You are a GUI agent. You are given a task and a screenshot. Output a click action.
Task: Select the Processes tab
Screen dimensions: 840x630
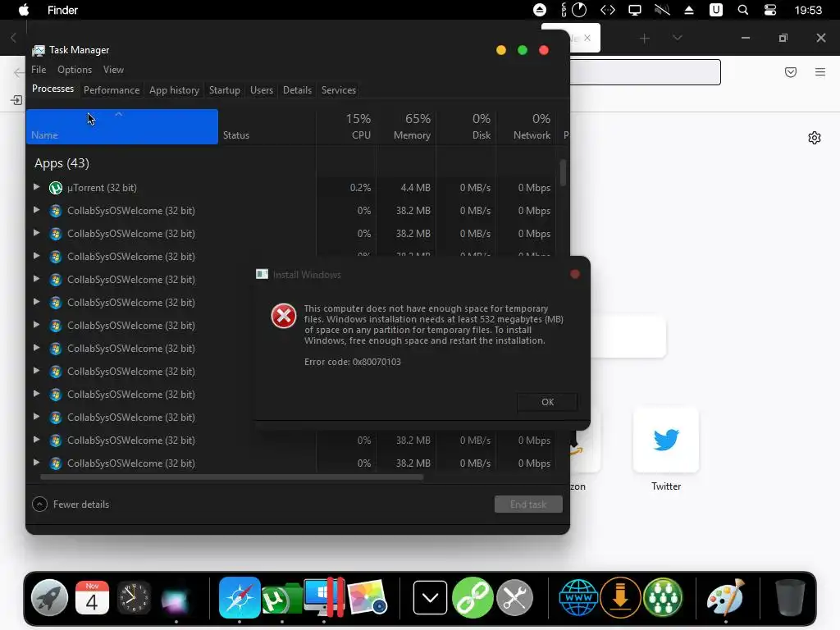click(52, 89)
